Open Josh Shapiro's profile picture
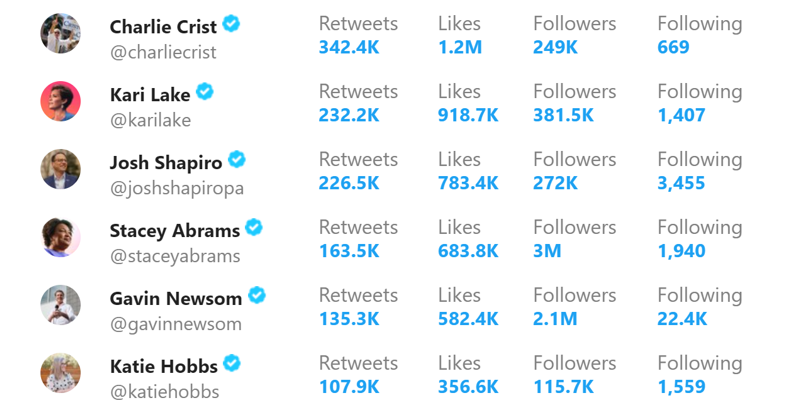785x400 pixels. [x=61, y=169]
